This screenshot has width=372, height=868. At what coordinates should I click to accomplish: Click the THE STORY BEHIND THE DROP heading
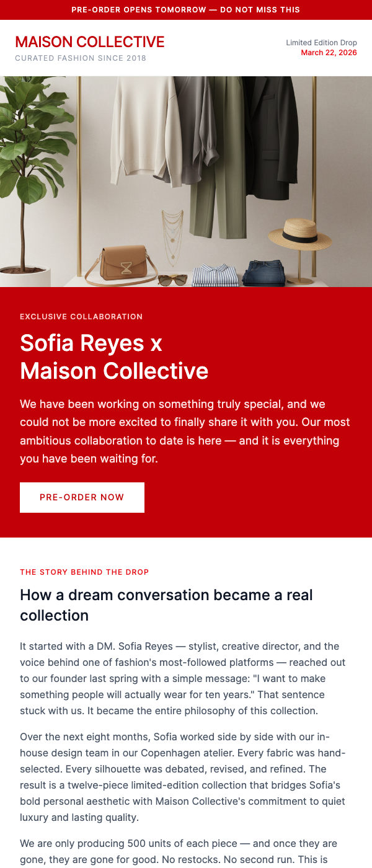pyautogui.click(x=85, y=572)
